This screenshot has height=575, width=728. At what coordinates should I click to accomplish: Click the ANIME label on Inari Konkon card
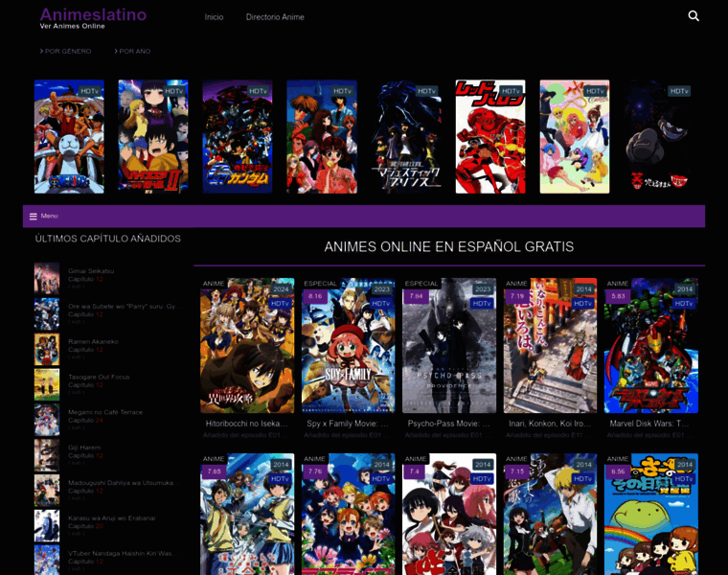(516, 284)
